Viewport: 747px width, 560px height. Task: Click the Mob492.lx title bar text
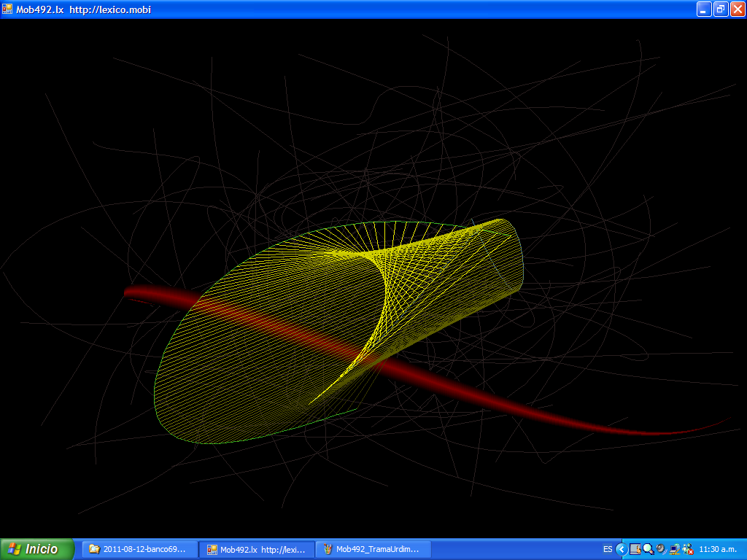click(x=83, y=9)
